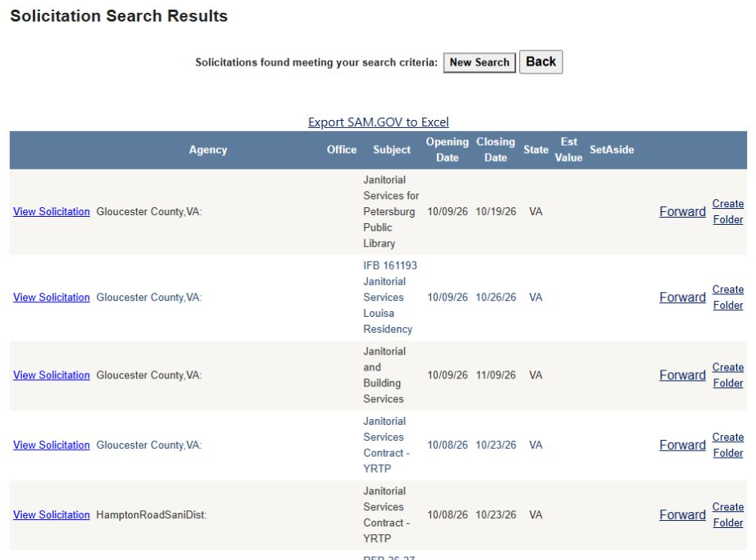Click agency text 'HamptonRoadSaniDist:'

pos(151,515)
